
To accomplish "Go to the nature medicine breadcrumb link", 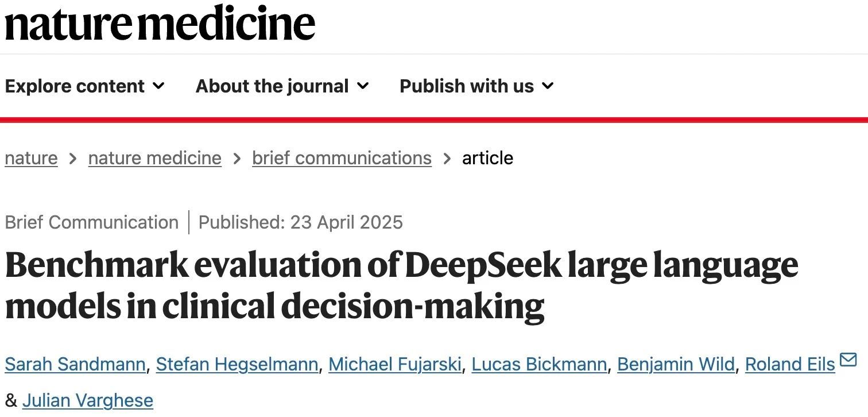I will 154,158.
